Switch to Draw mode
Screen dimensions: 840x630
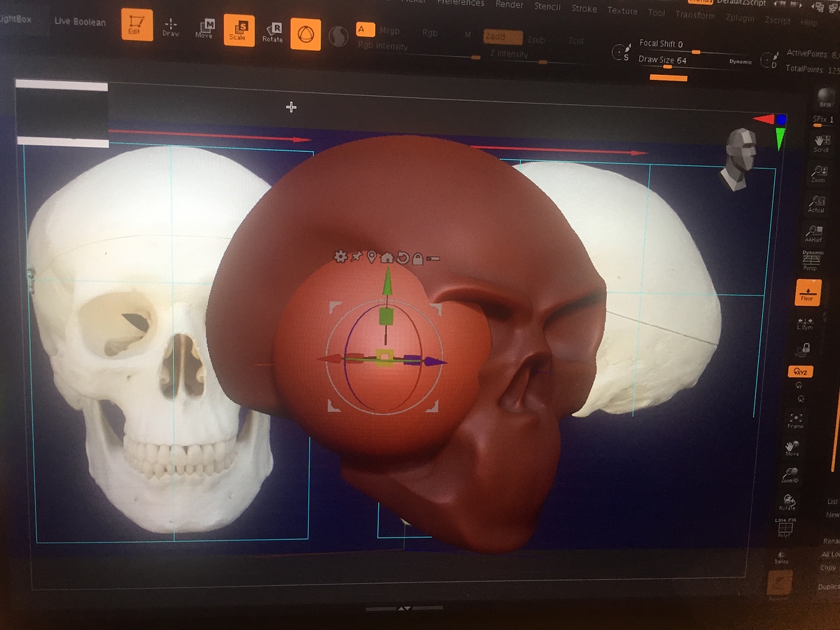pyautogui.click(x=171, y=27)
